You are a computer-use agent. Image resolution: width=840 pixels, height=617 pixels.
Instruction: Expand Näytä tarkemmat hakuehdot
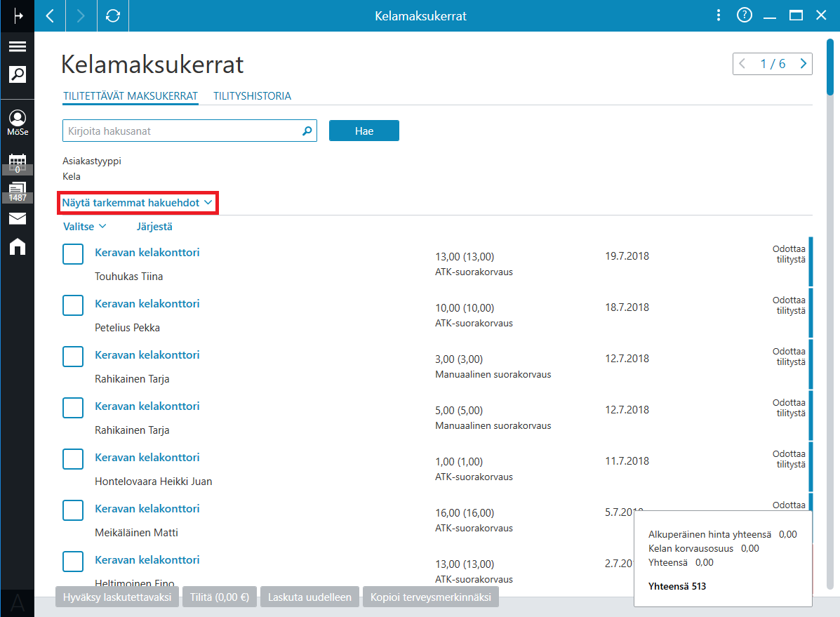pos(137,203)
